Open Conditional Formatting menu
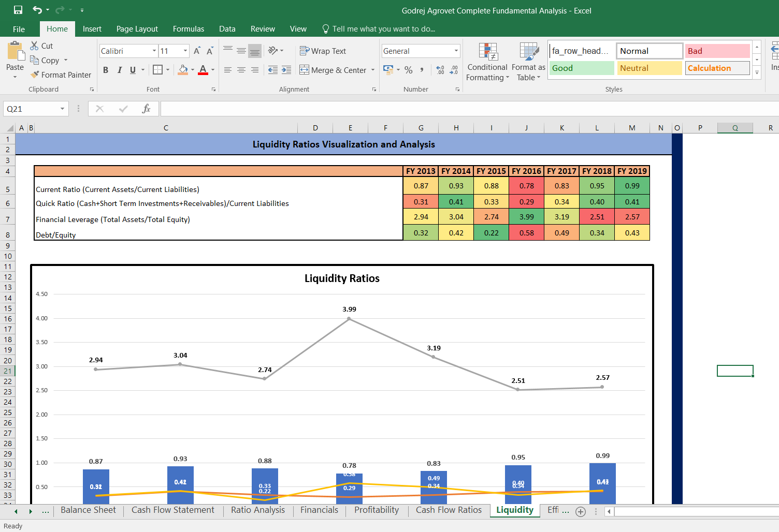 tap(487, 62)
